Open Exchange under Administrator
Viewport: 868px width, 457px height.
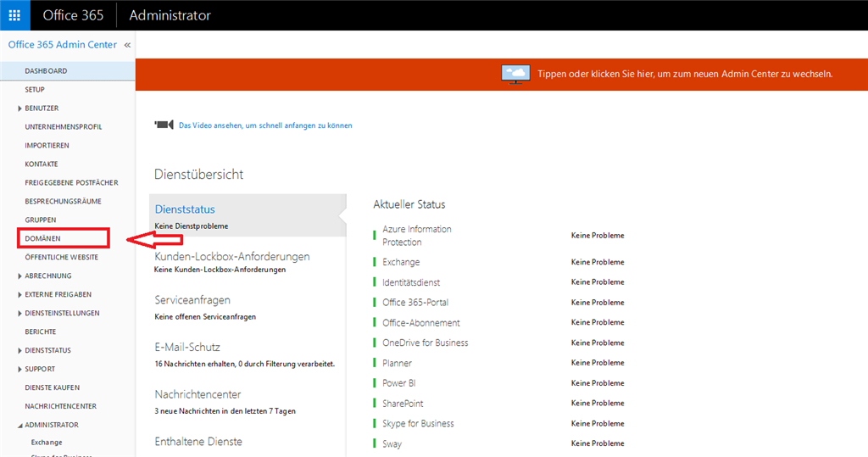[47, 442]
